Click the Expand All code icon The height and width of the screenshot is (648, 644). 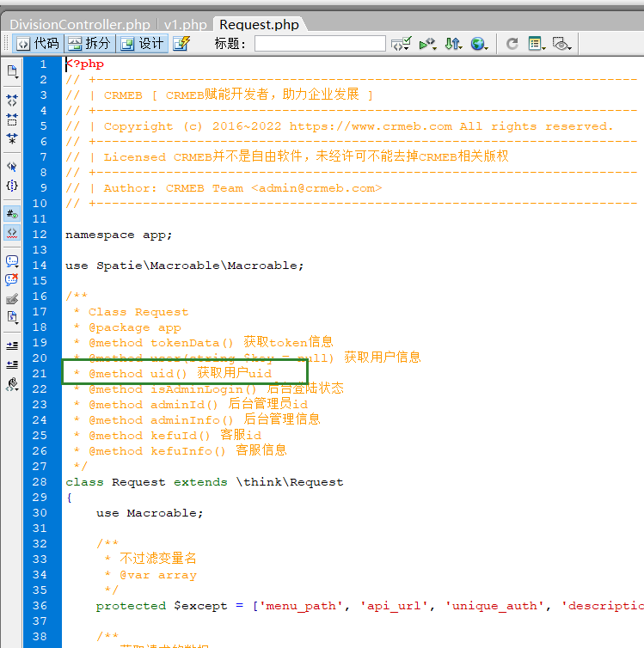pyautogui.click(x=12, y=138)
